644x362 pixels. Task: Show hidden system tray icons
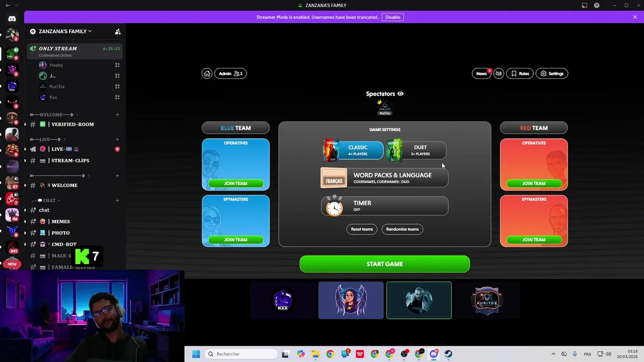coord(553,354)
